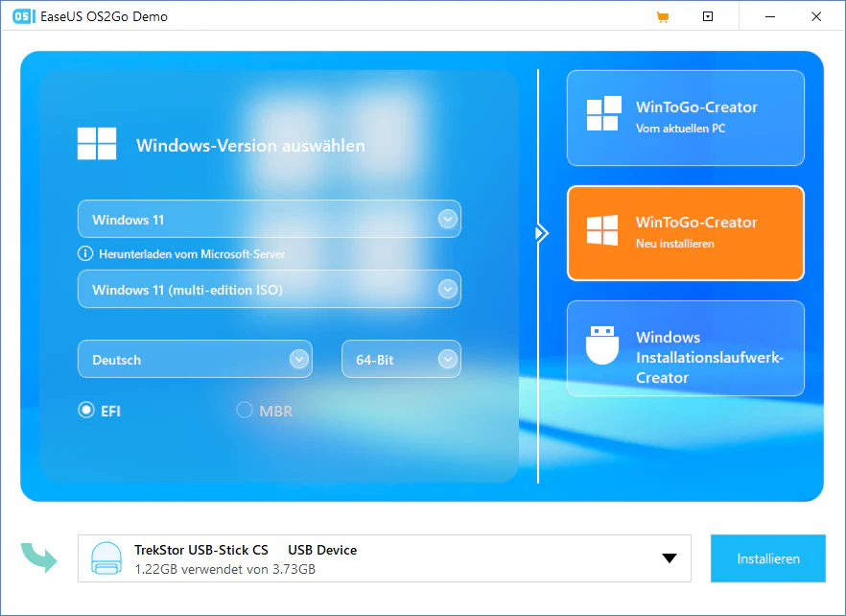Choose WinToGo-Creator Vom aktuellen PC
This screenshot has height=616, width=846.
click(x=685, y=118)
